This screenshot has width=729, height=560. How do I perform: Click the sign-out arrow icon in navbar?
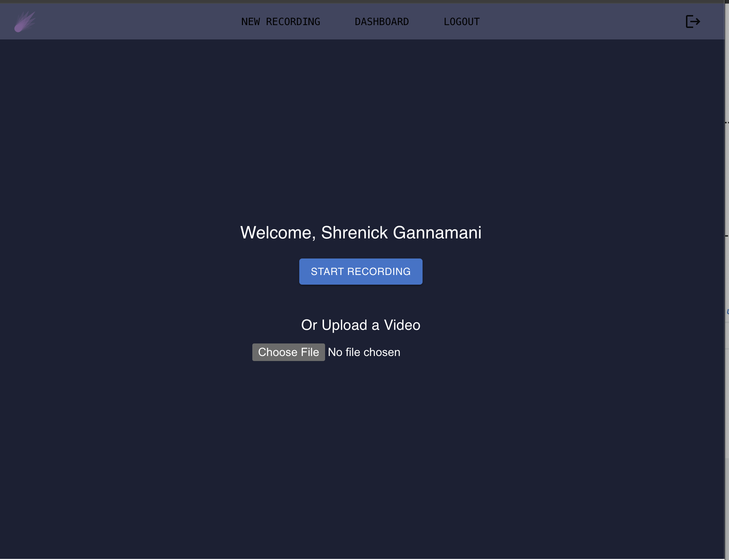pyautogui.click(x=692, y=22)
